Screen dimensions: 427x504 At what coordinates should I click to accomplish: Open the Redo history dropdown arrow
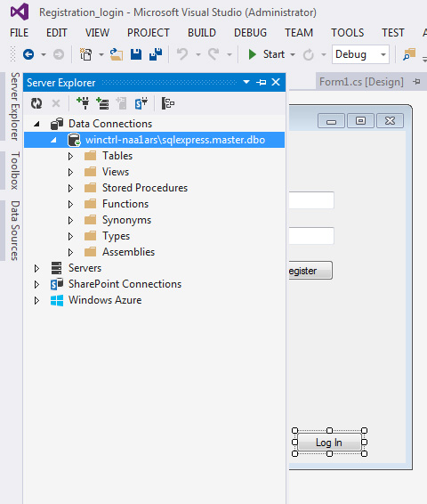pyautogui.click(x=230, y=54)
